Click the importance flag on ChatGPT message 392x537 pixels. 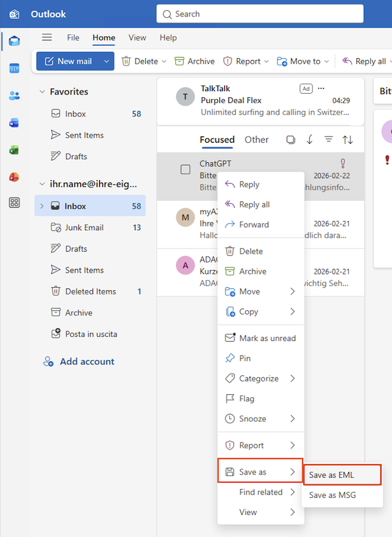coord(342,163)
